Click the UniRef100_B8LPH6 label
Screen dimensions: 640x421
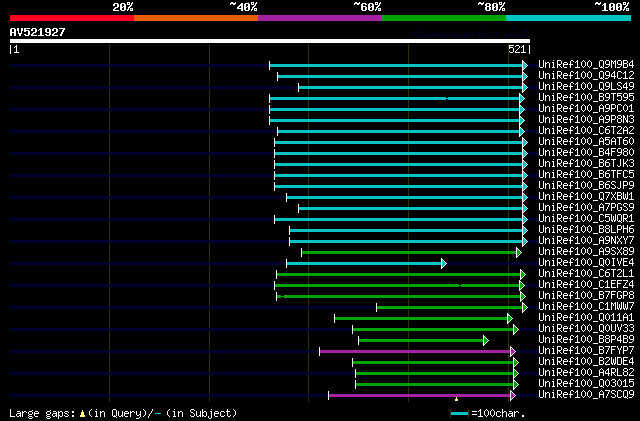pyautogui.click(x=586, y=230)
